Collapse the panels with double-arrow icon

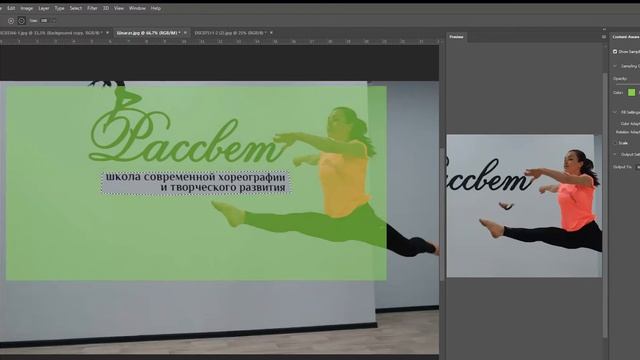604,29
